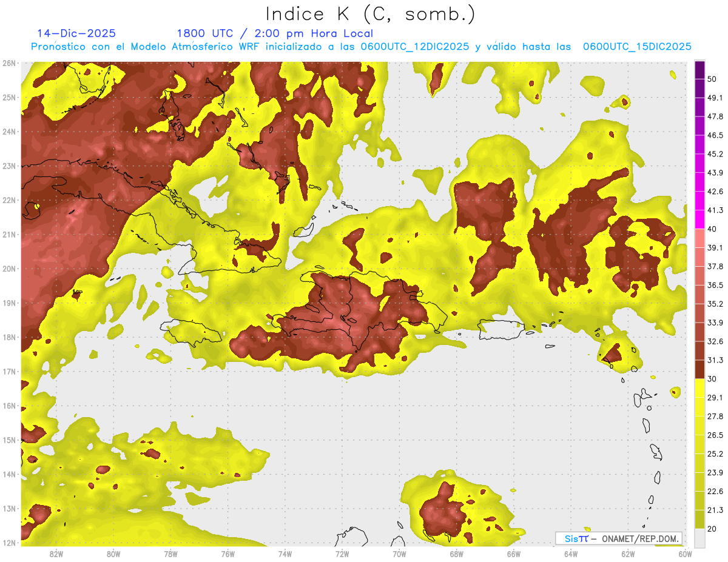The image size is (728, 562).
Task: Click the latitude axis label "16N"
Action: point(9,406)
